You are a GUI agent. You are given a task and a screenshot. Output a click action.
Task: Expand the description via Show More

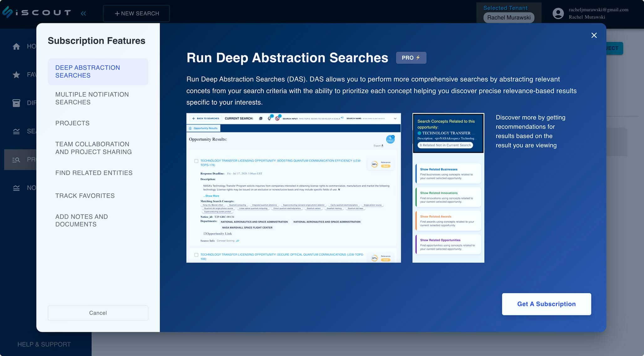(x=211, y=196)
